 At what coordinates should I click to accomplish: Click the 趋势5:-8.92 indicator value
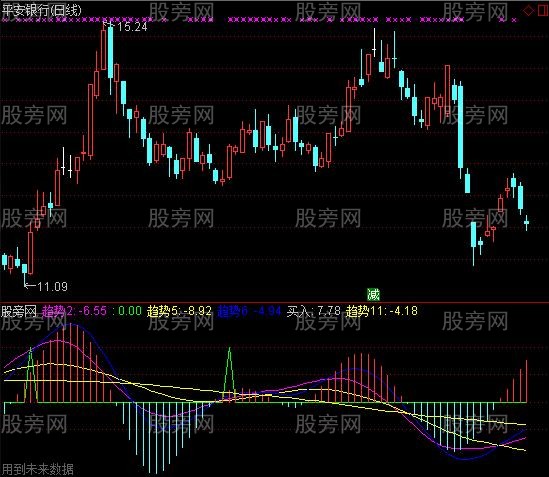pos(179,311)
